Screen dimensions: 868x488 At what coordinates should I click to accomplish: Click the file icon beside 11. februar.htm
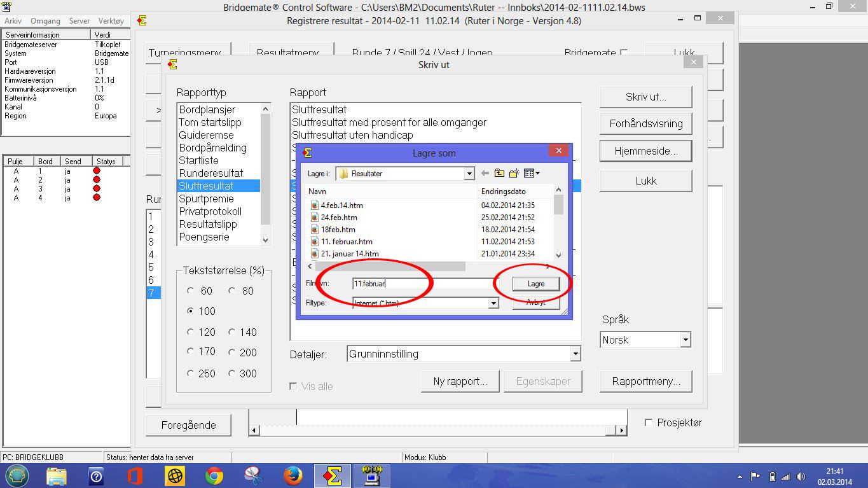314,242
